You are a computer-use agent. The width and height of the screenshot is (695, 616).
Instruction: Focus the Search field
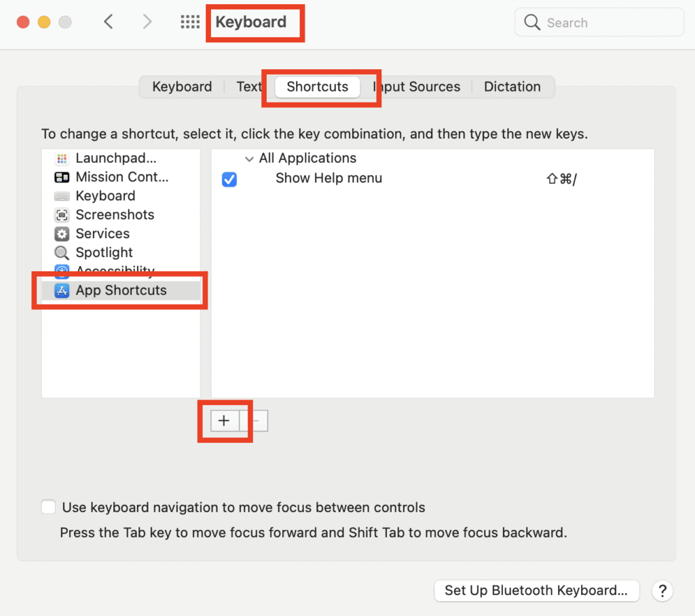(599, 22)
